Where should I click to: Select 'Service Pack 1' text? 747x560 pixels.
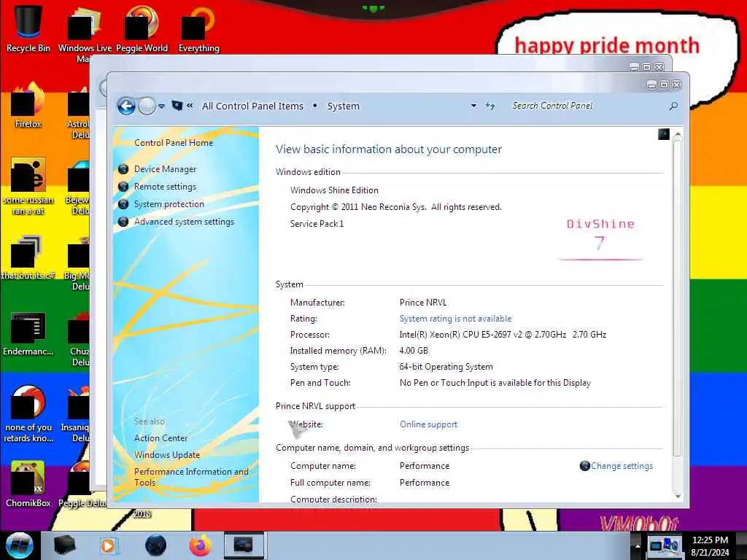click(x=317, y=224)
